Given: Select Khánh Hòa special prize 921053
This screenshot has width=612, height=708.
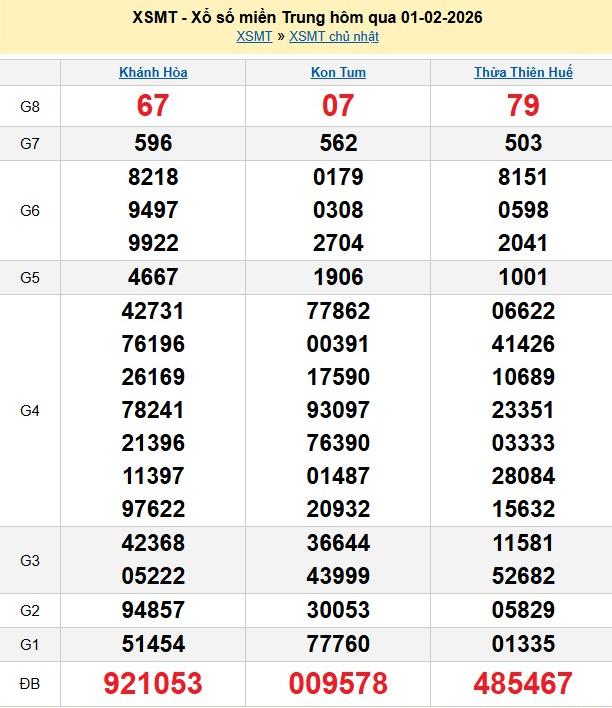Looking at the screenshot, I should click(153, 684).
